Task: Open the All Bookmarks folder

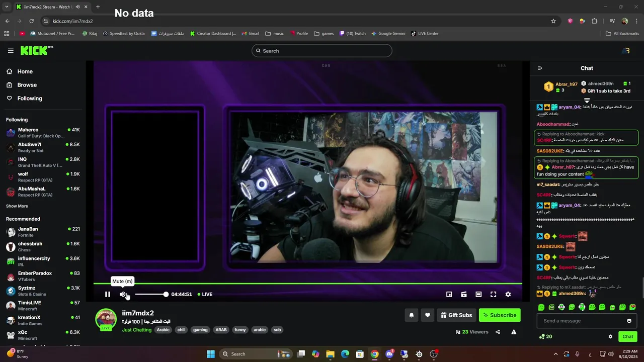Action: [622, 34]
